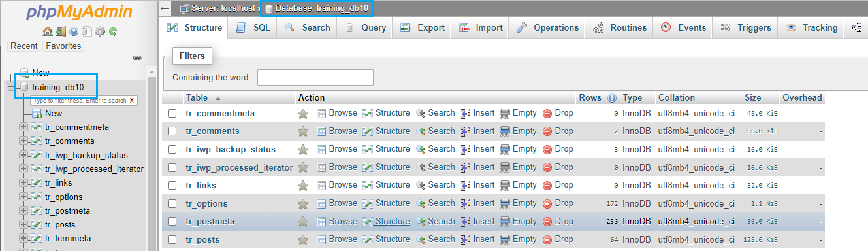Click the X to clear the table filter

tap(132, 101)
